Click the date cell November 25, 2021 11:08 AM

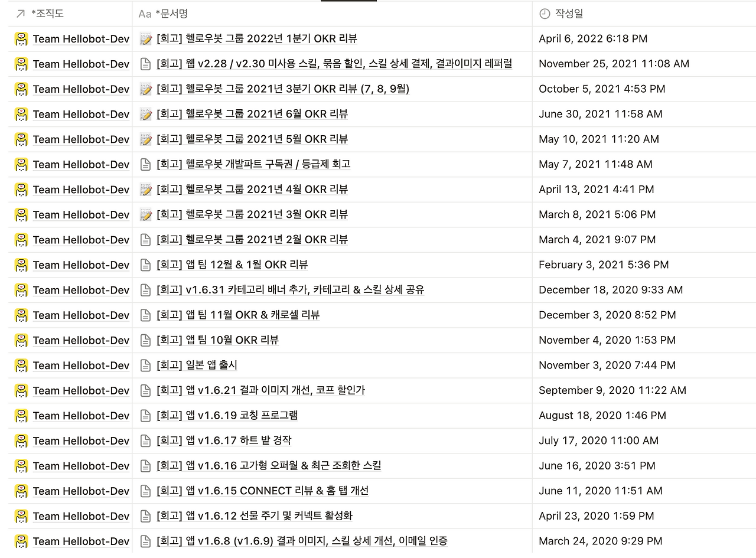click(x=614, y=64)
